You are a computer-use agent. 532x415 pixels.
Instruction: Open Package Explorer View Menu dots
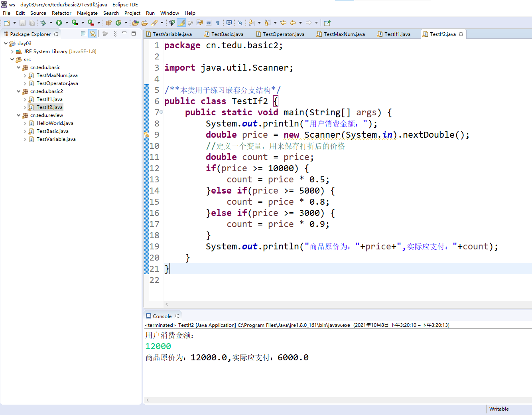(x=115, y=34)
